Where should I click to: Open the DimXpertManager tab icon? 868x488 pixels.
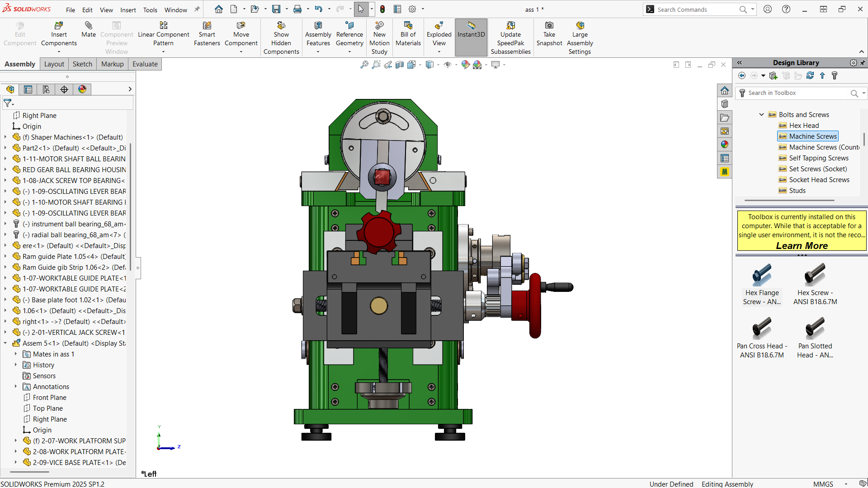pyautogui.click(x=64, y=89)
